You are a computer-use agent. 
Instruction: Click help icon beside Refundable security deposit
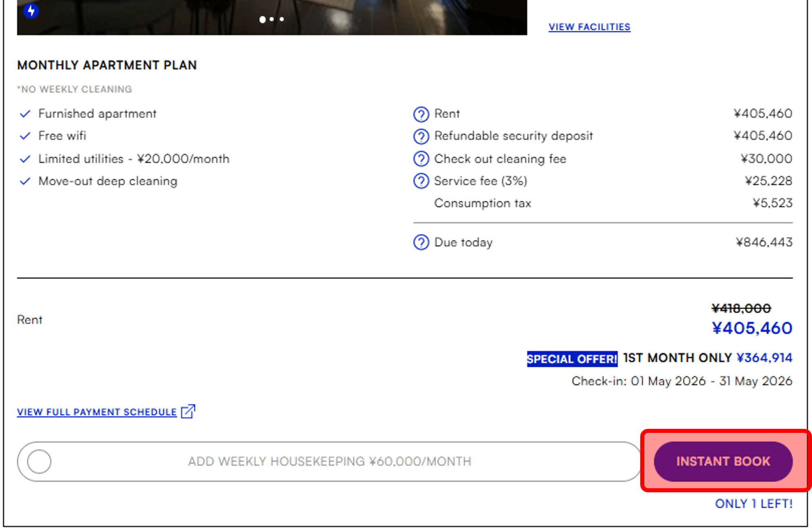coord(421,136)
